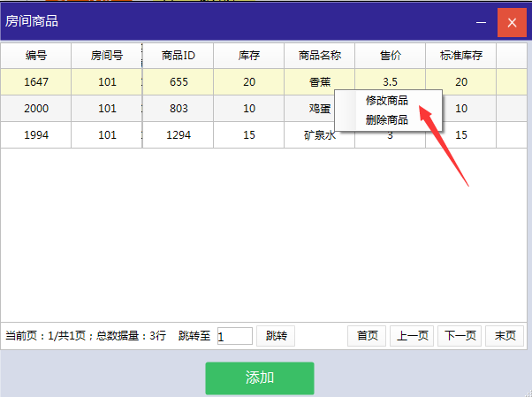
Task: Sort by the 库存 column header
Action: (248, 56)
